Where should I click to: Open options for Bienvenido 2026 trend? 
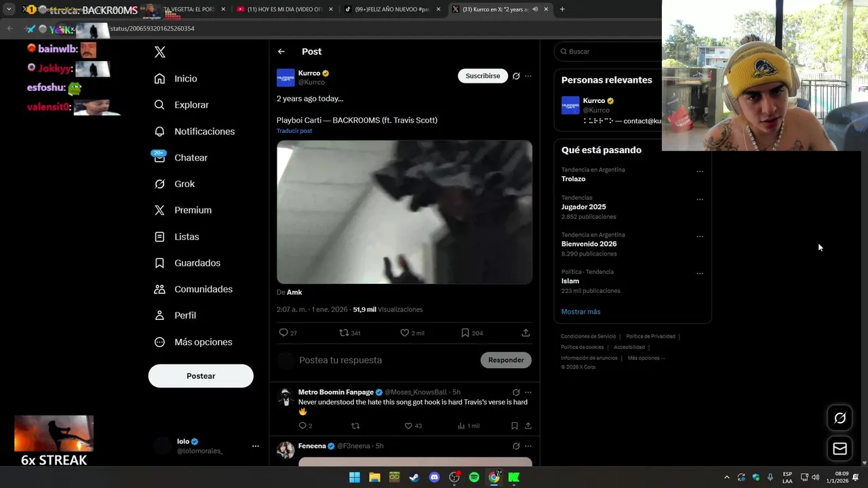(700, 237)
